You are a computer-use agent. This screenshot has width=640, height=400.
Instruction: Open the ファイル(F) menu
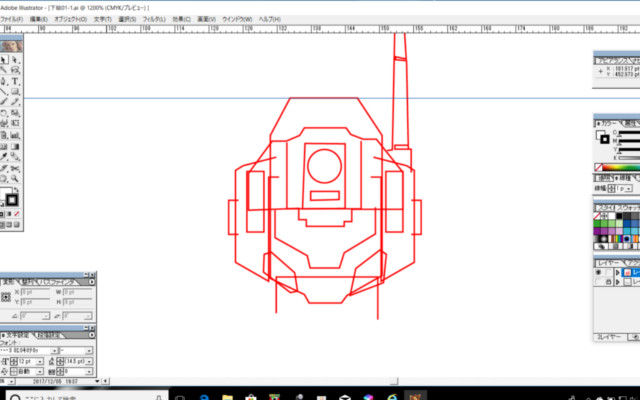[x=11, y=19]
